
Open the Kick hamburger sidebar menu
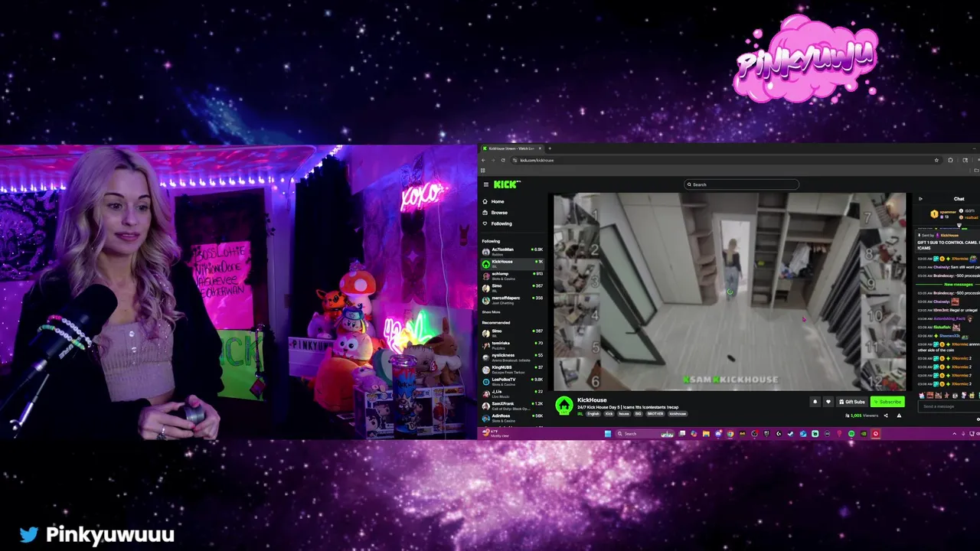click(485, 184)
